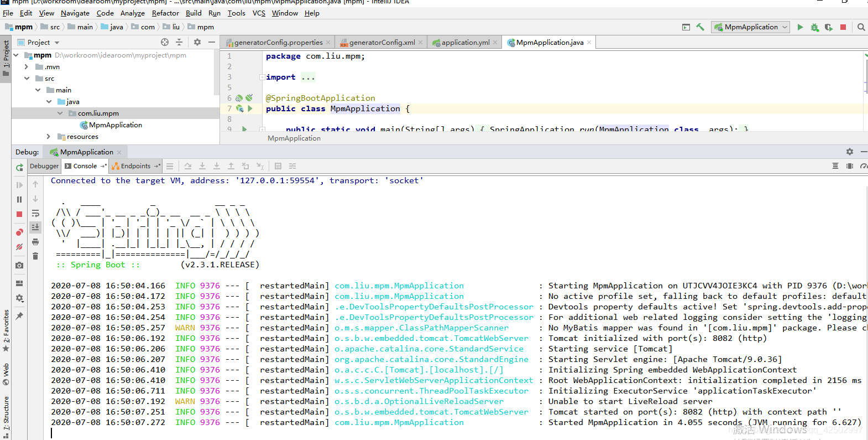Run with coverage icon in main toolbar

click(828, 27)
